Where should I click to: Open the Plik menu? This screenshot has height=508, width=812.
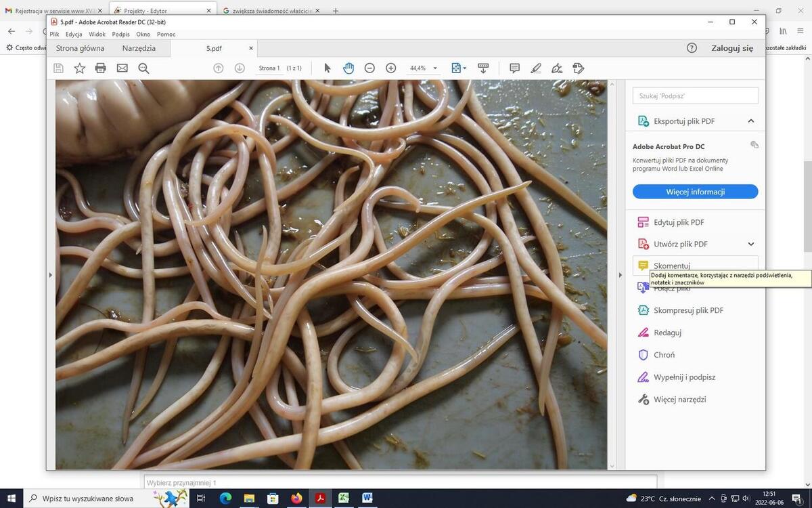54,34
